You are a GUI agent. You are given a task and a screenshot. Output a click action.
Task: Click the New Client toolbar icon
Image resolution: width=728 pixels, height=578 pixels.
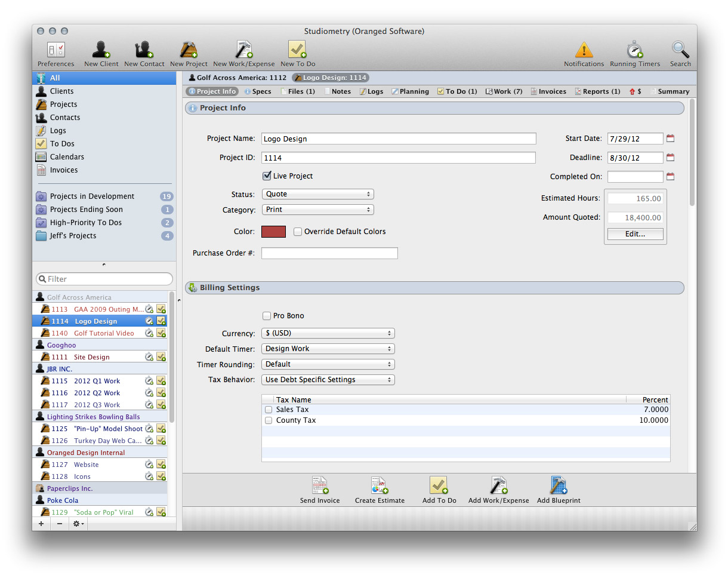click(x=101, y=50)
